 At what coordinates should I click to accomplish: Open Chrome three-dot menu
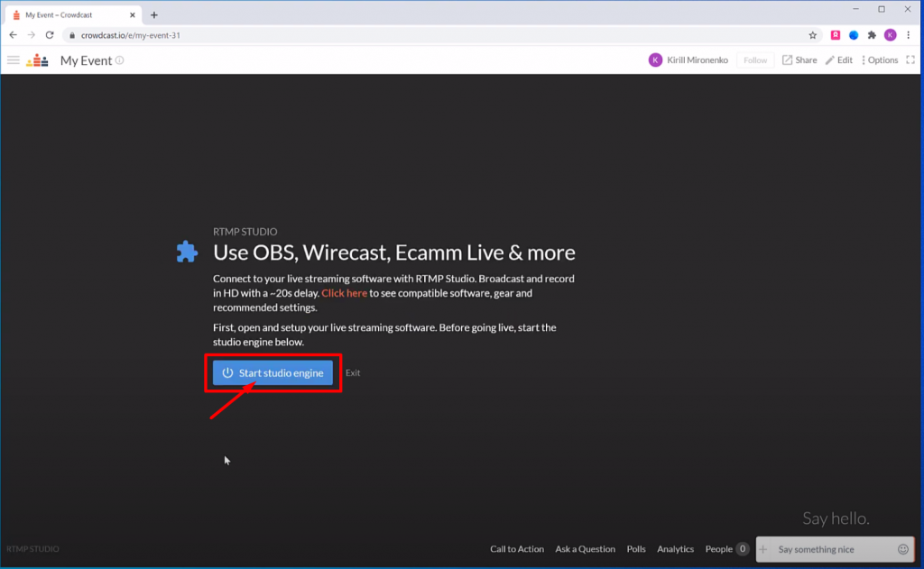908,35
